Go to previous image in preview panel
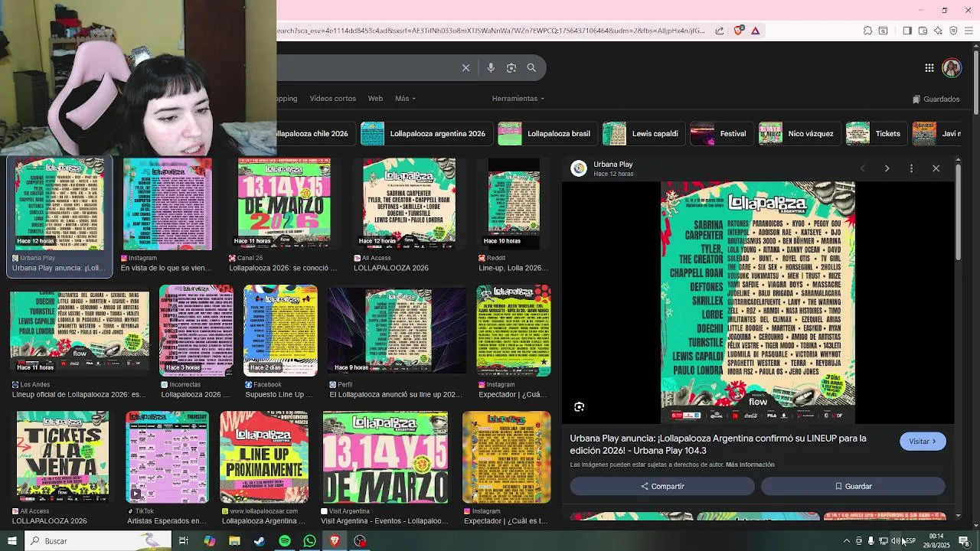Viewport: 980px width, 551px height. (x=862, y=168)
